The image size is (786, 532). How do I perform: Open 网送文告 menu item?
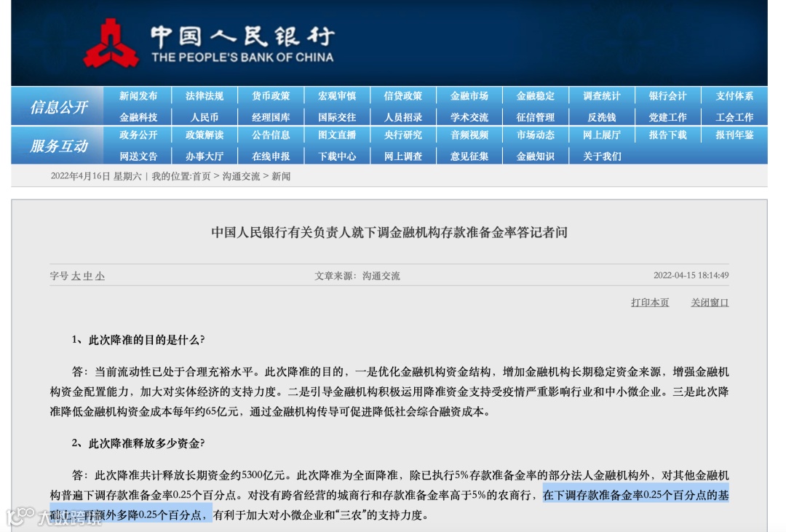(138, 156)
